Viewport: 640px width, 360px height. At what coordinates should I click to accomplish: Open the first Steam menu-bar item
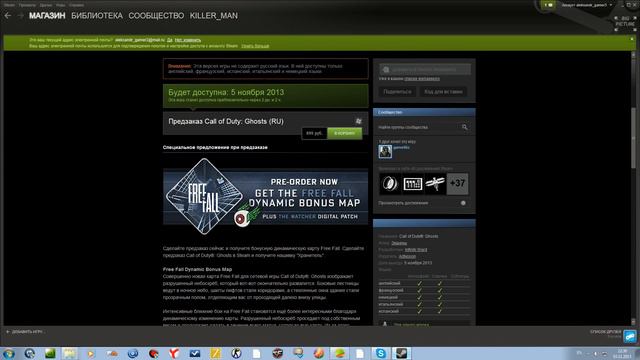click(9, 5)
